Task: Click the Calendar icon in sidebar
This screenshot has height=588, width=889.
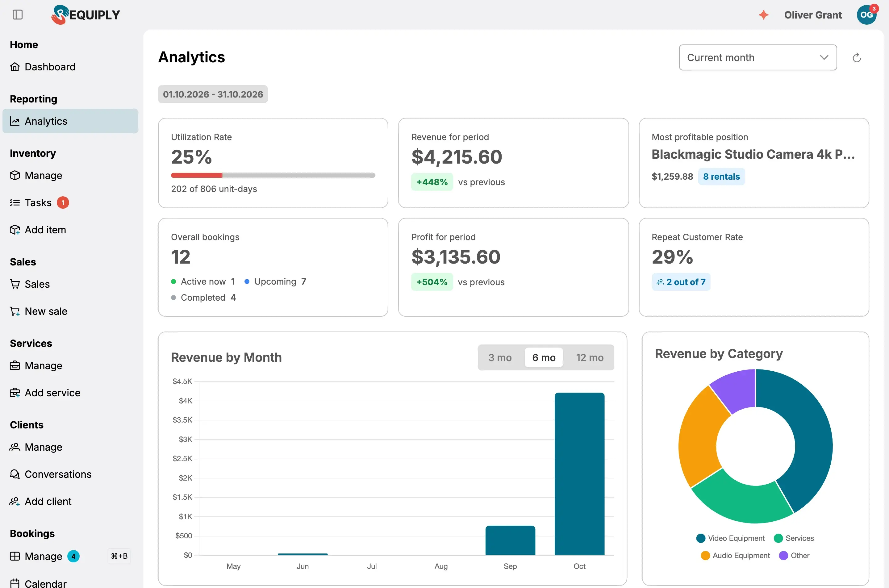Action: click(x=15, y=583)
